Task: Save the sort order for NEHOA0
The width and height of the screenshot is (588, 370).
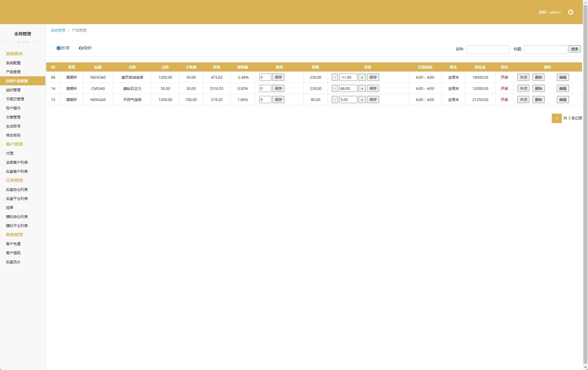Action: [278, 77]
